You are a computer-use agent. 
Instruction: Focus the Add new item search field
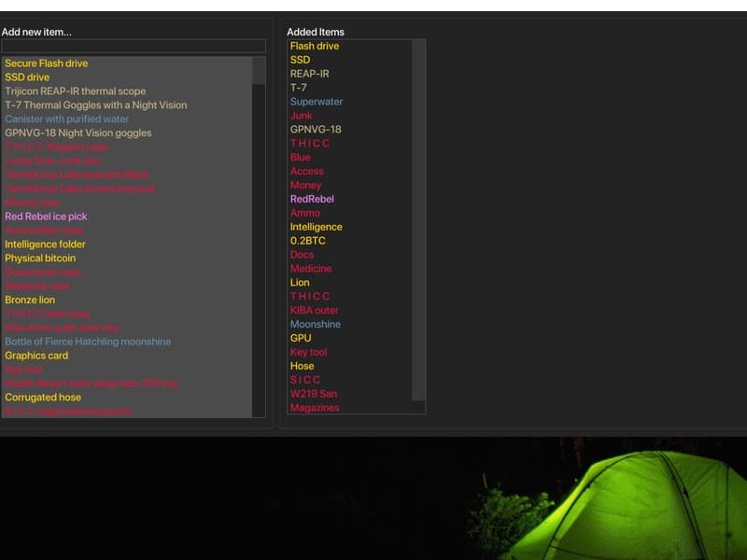pyautogui.click(x=134, y=46)
